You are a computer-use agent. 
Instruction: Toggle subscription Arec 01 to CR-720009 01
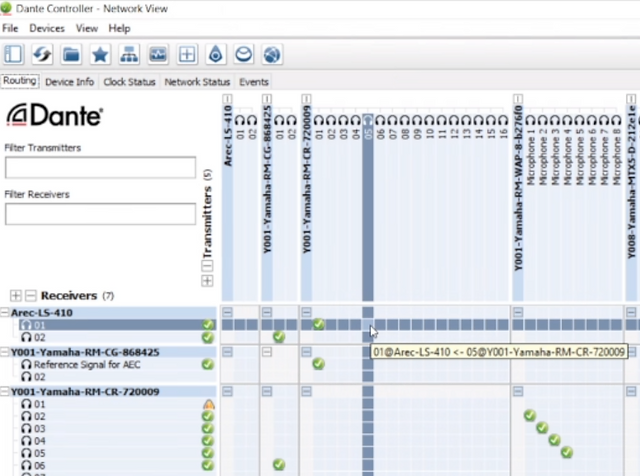pyautogui.click(x=319, y=325)
